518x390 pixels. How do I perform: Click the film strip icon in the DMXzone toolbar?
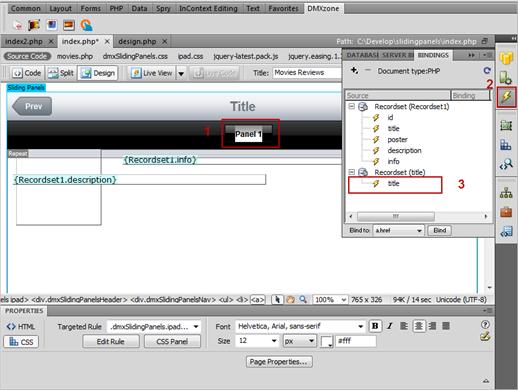pyautogui.click(x=34, y=25)
